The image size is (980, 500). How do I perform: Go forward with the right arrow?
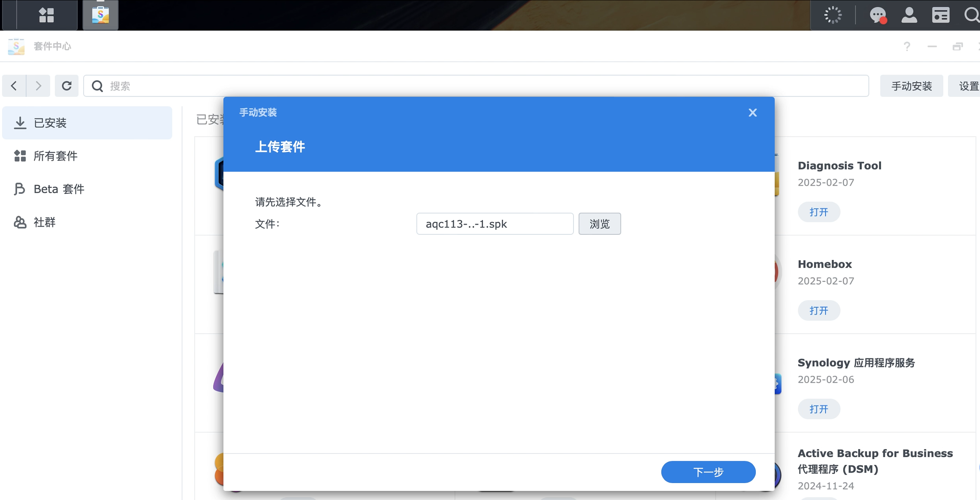pyautogui.click(x=38, y=86)
